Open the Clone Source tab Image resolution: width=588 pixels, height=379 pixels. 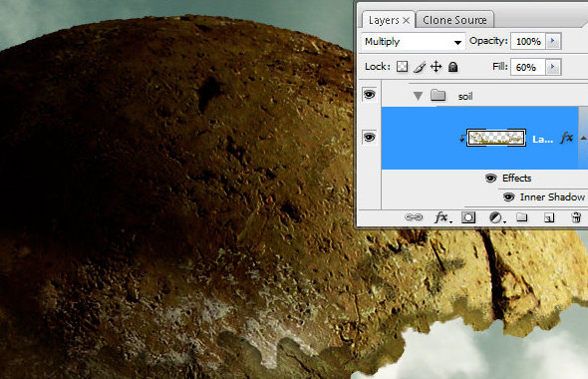click(454, 20)
